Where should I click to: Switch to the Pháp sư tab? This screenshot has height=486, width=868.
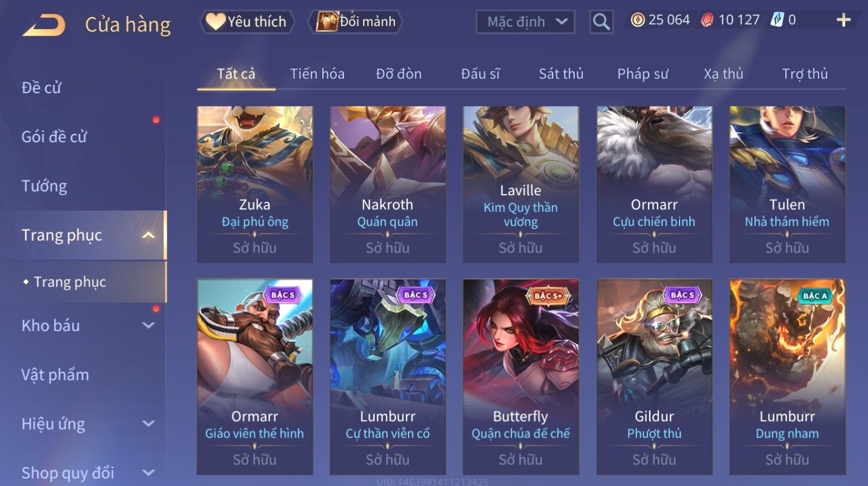click(643, 74)
